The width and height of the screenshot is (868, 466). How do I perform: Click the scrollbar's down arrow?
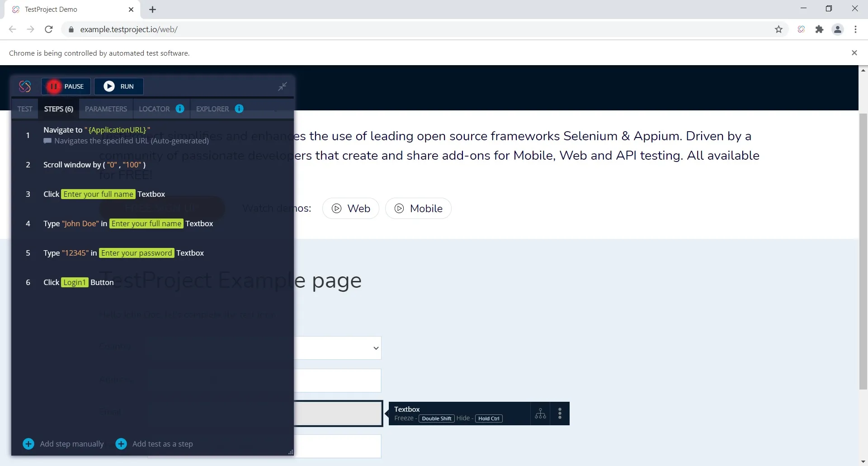coord(863,461)
